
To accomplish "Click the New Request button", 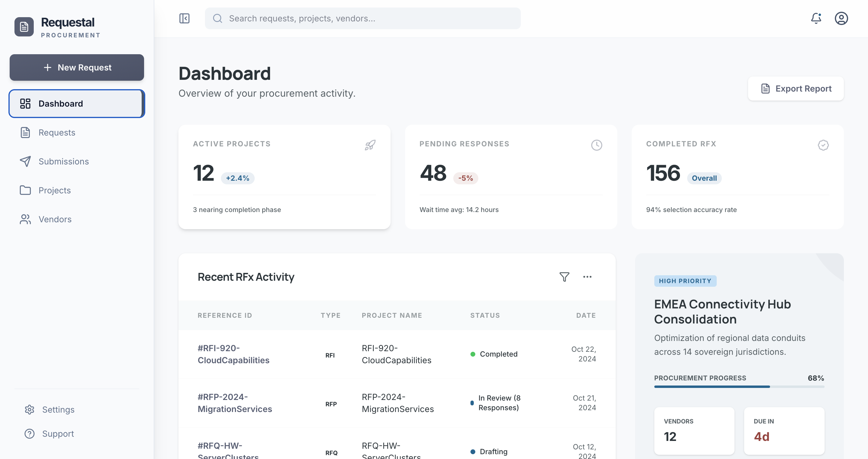I will click(77, 67).
